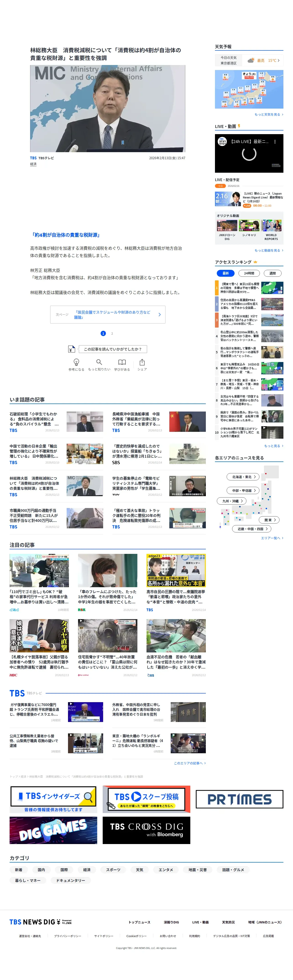The width and height of the screenshot is (293, 980).
Task: Click the TBS NEWS DIG channel avatar in video
Action: point(222,141)
